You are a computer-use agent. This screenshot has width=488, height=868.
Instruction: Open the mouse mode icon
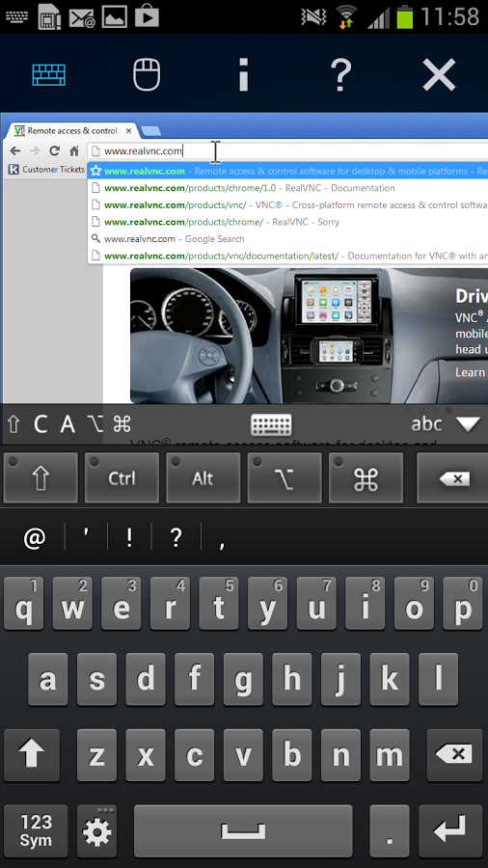tap(147, 74)
